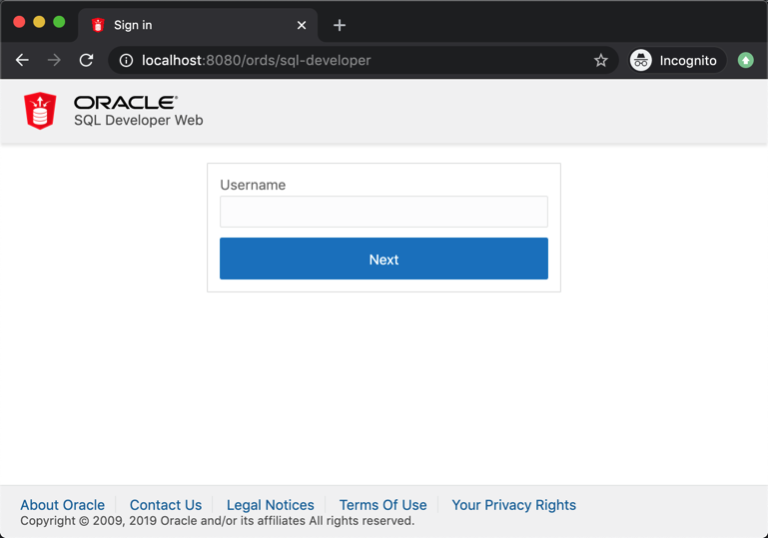View site information for localhost
The height and width of the screenshot is (538, 768).
coord(126,60)
